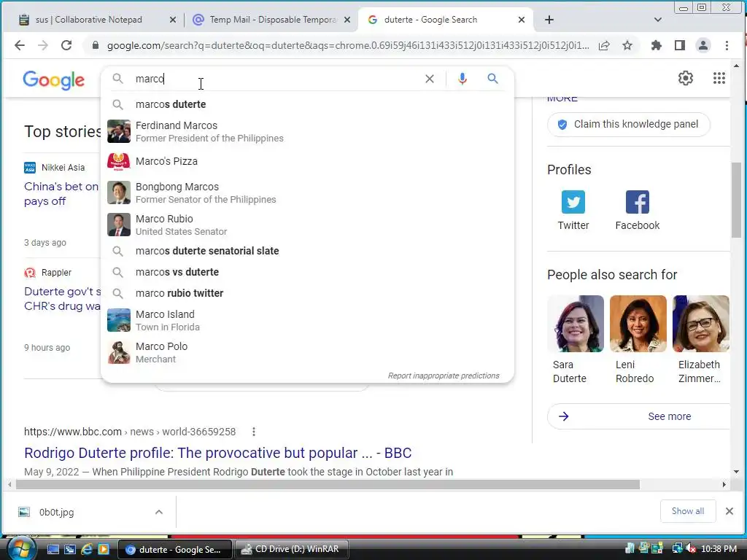Choose the Marco Island suggestion

tap(307, 320)
